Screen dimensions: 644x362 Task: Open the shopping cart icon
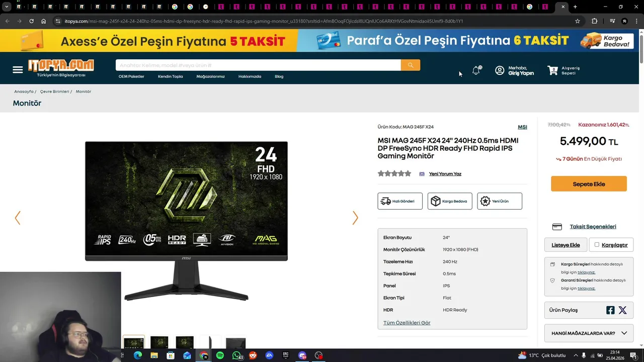pyautogui.click(x=553, y=70)
